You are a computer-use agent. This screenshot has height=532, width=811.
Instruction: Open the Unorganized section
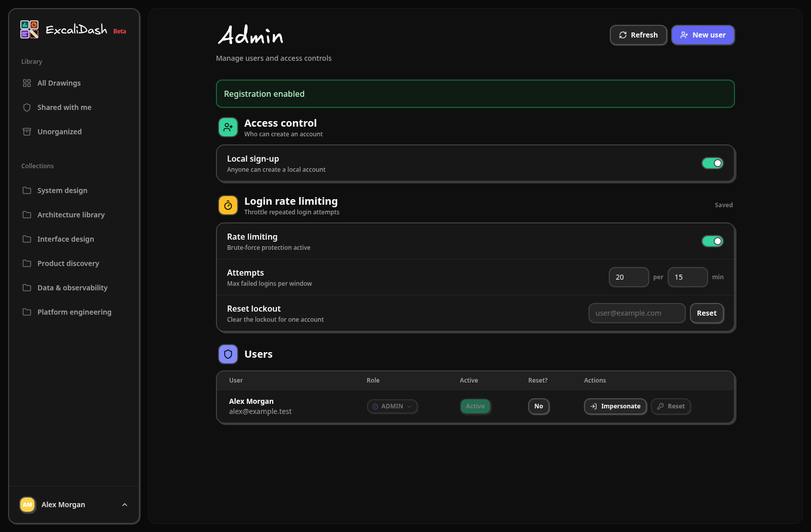pos(74,132)
